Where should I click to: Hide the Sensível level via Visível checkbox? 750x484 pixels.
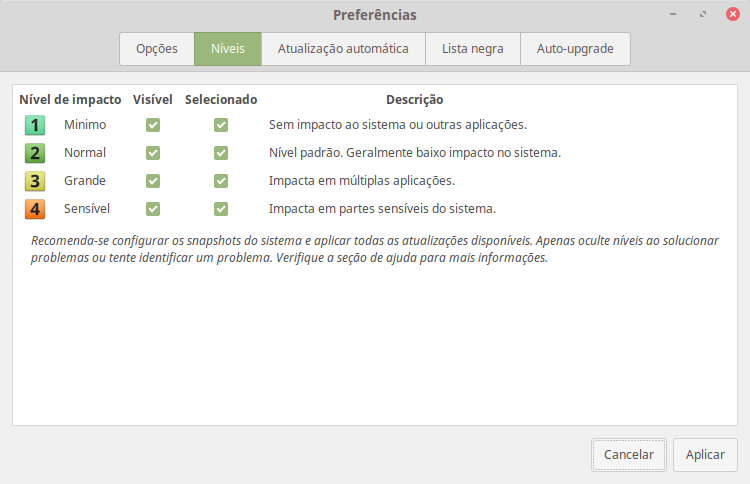[x=153, y=209]
